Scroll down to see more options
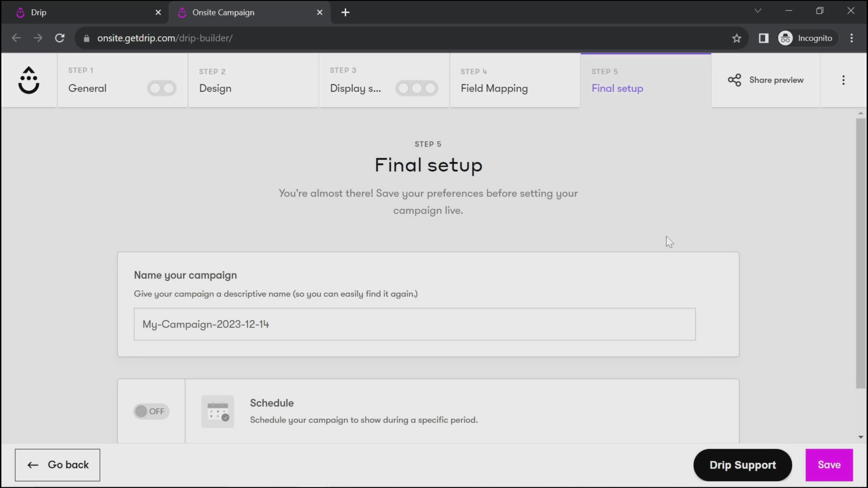 [861, 437]
